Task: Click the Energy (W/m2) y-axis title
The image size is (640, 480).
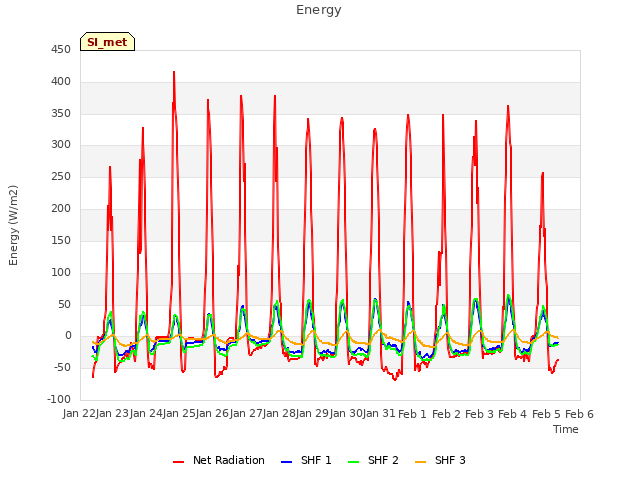Action: pos(13,225)
